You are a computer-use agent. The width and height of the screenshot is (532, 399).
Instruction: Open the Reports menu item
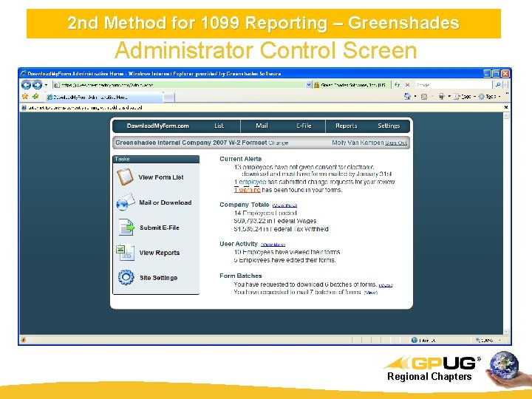pyautogui.click(x=346, y=126)
